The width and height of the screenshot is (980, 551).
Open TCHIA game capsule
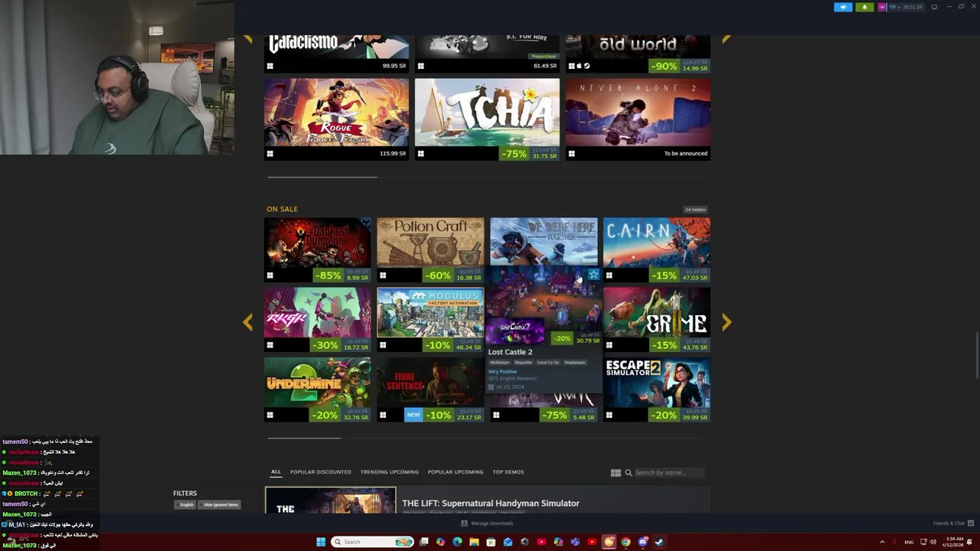[x=487, y=119]
